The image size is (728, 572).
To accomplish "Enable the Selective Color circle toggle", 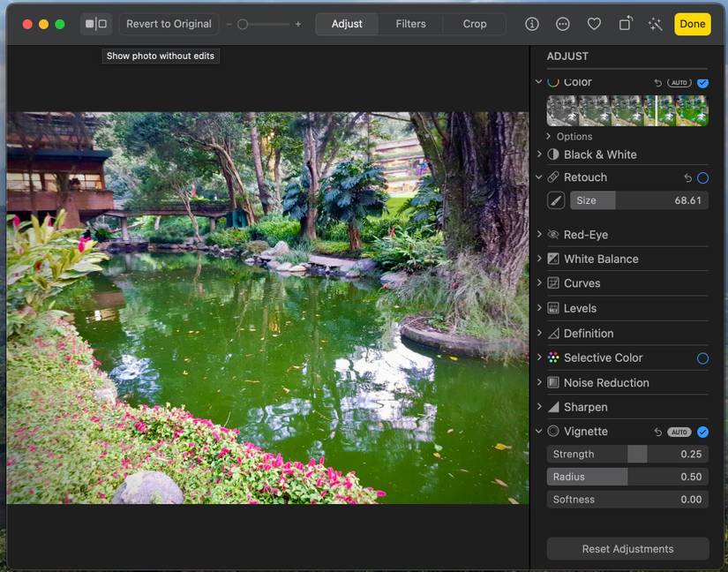I will click(x=703, y=358).
